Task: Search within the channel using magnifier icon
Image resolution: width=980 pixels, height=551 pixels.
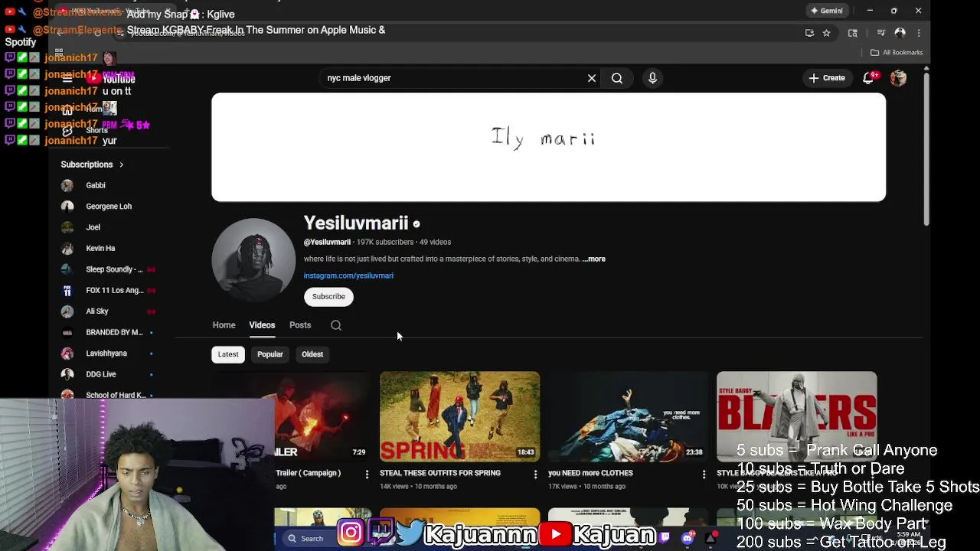Action: tap(336, 325)
